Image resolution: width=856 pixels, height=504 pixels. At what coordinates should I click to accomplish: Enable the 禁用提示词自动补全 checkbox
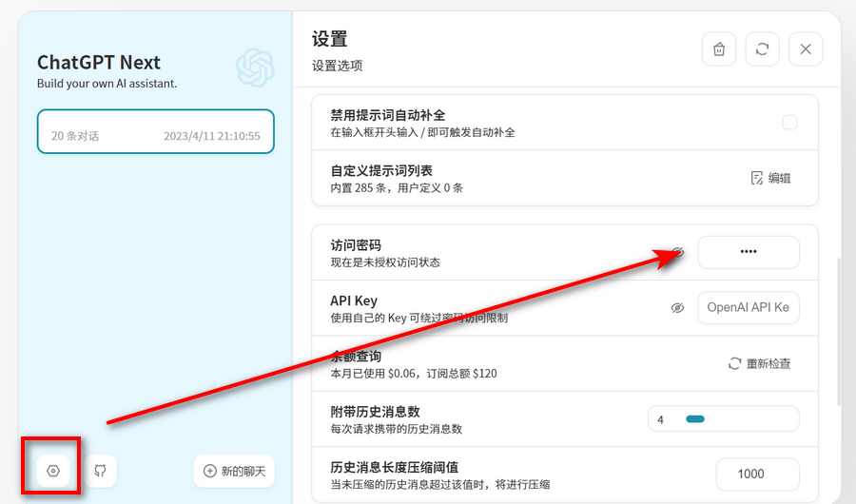tap(789, 122)
